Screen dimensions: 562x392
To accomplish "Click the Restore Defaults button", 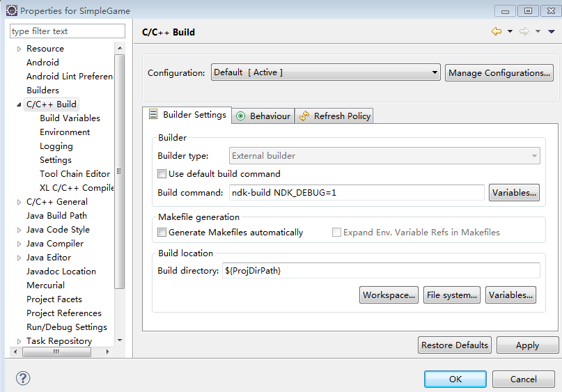I will pyautogui.click(x=455, y=345).
